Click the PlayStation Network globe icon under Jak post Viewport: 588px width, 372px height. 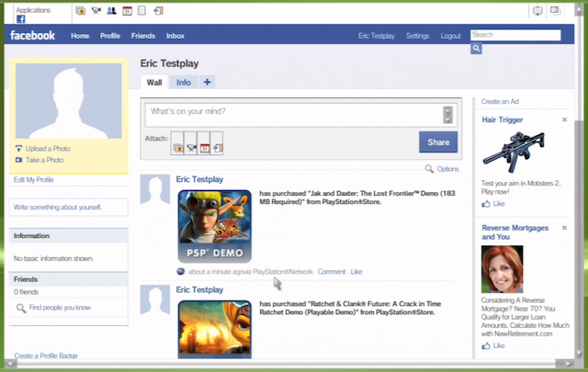(181, 271)
